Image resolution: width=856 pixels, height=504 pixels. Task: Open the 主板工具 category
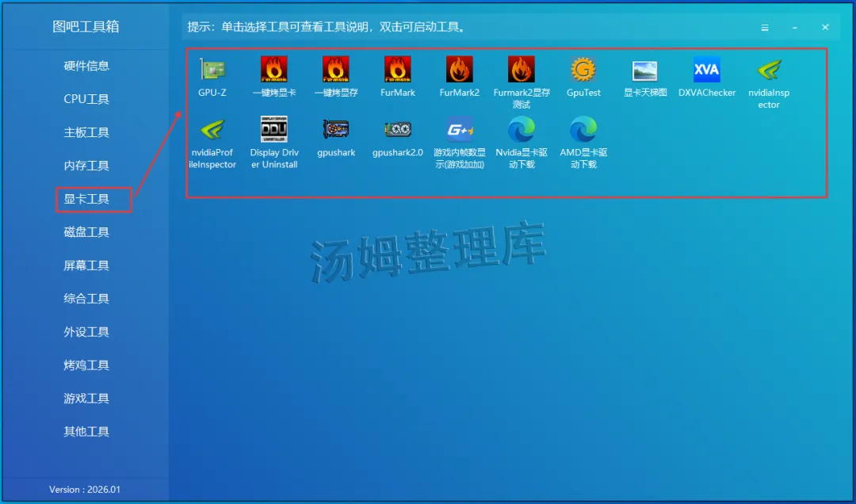[86, 132]
